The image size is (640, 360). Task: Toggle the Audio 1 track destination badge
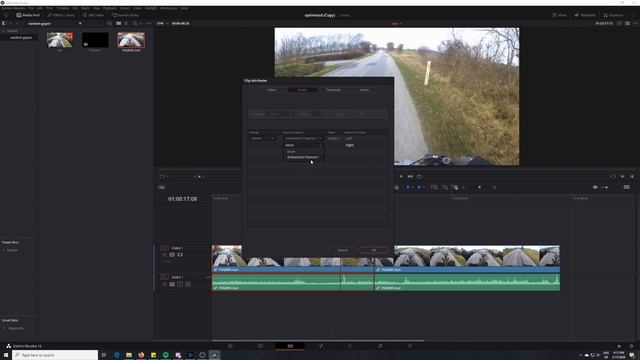(164, 277)
